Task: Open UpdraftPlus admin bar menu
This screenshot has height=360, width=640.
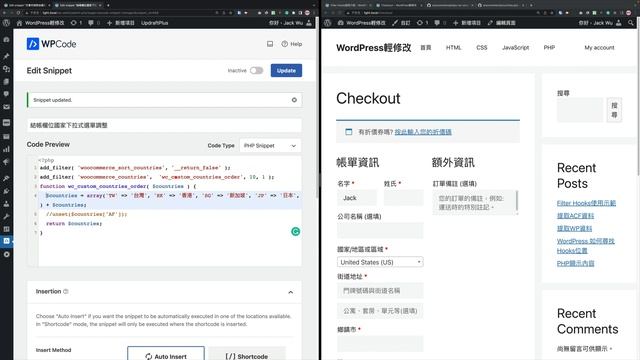Action: tap(154, 23)
